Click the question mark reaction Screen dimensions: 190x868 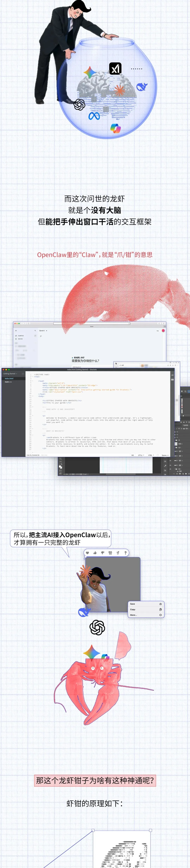[125, 553]
